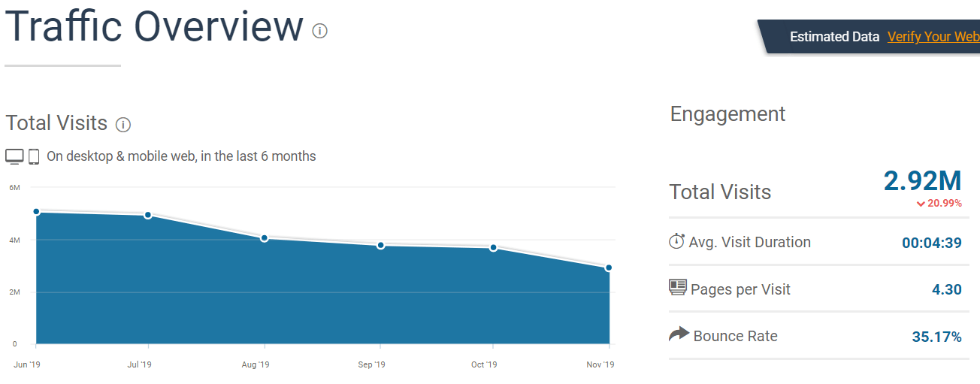
Task: Click the Bounce Rate arrow icon
Action: (679, 334)
